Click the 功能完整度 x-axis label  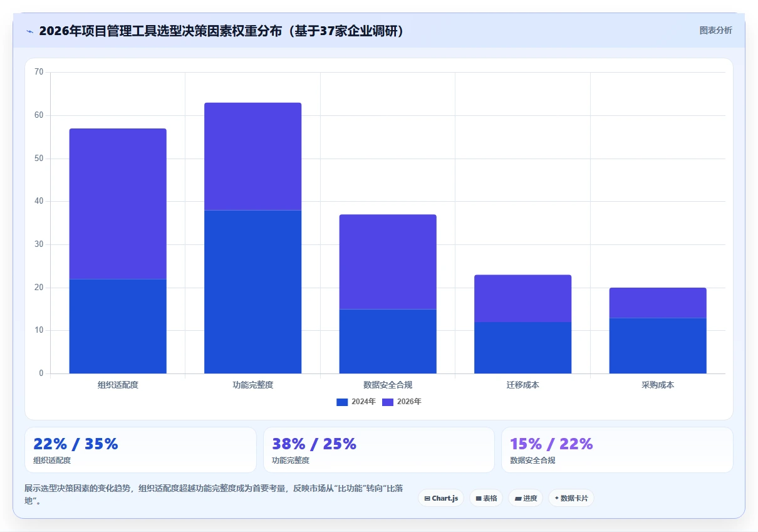tap(253, 385)
